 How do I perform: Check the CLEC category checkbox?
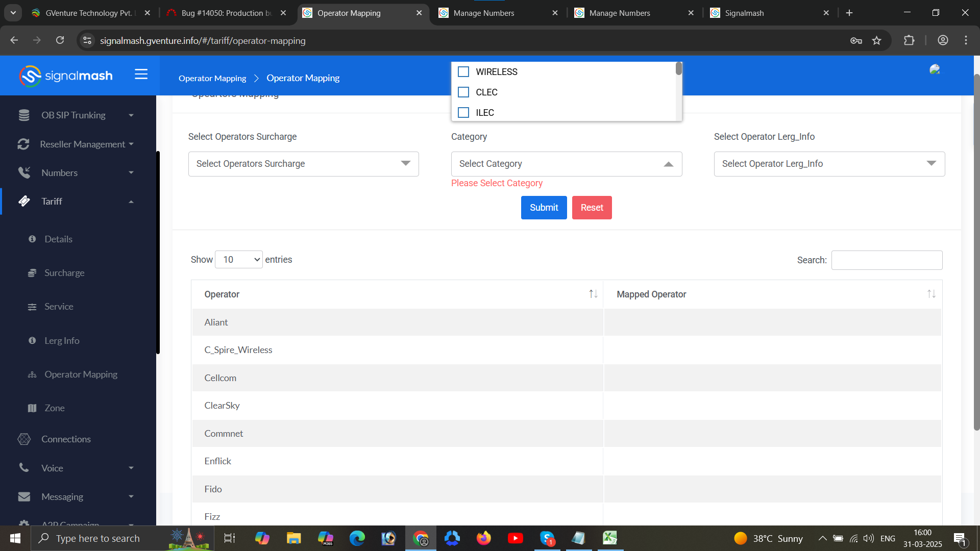pos(463,92)
